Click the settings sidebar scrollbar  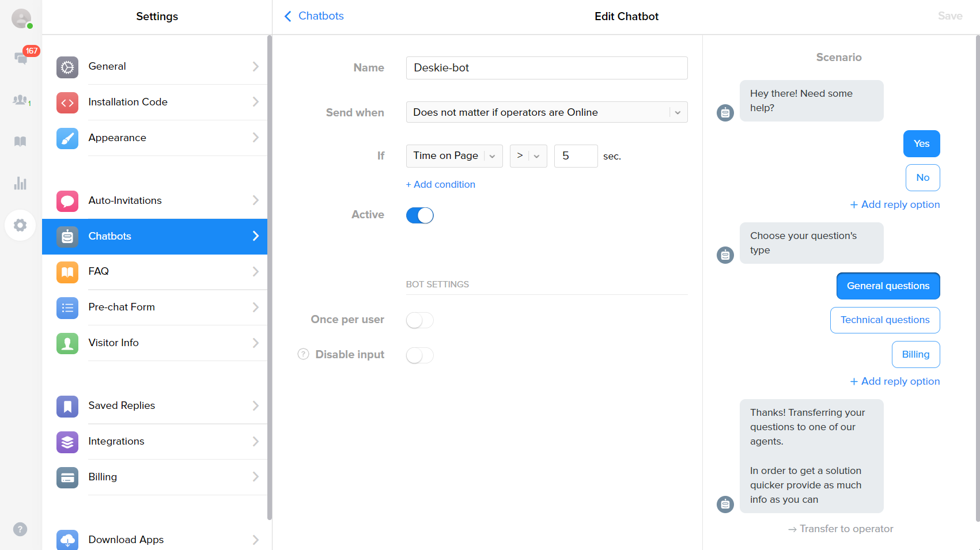(x=270, y=278)
